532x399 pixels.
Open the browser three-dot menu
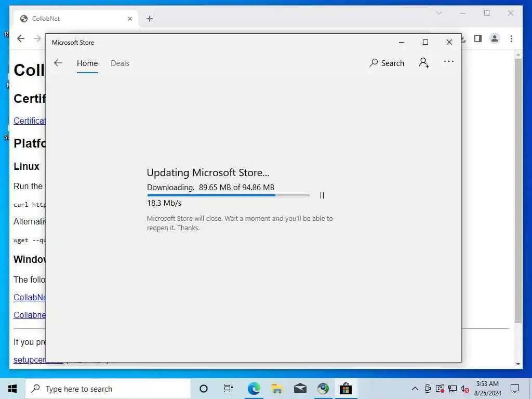click(x=511, y=38)
